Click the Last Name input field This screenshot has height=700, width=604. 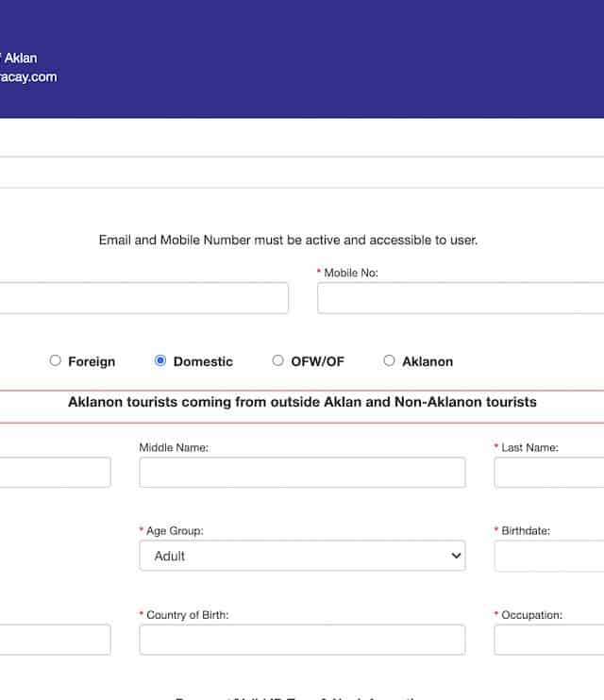point(548,473)
